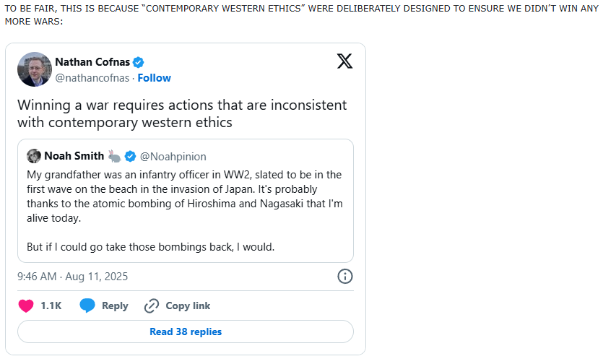The width and height of the screenshot is (603, 364).
Task: Click the X logo on the tweet
Action: (x=345, y=61)
